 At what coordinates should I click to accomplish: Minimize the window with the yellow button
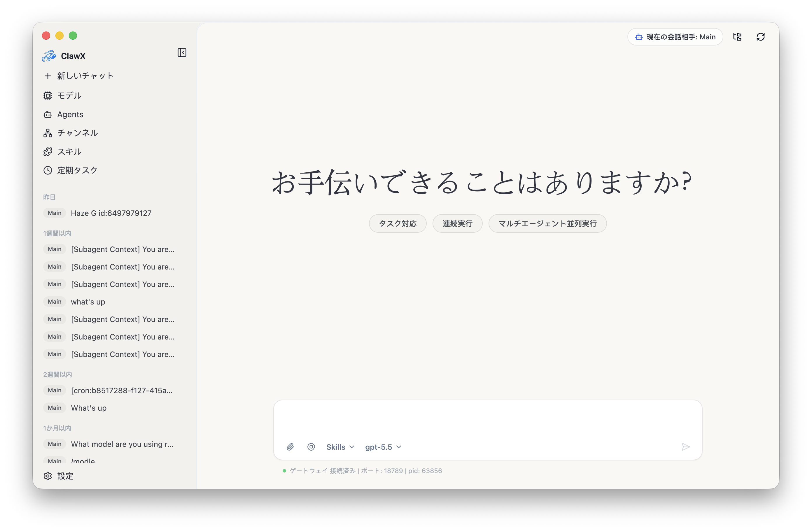(60, 36)
